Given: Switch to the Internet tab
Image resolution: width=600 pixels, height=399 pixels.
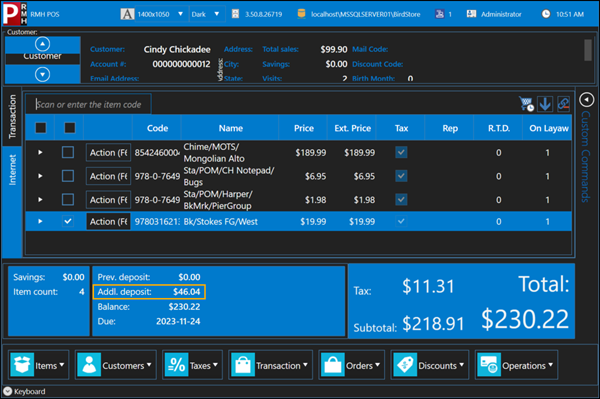Looking at the screenshot, I should coord(12,170).
